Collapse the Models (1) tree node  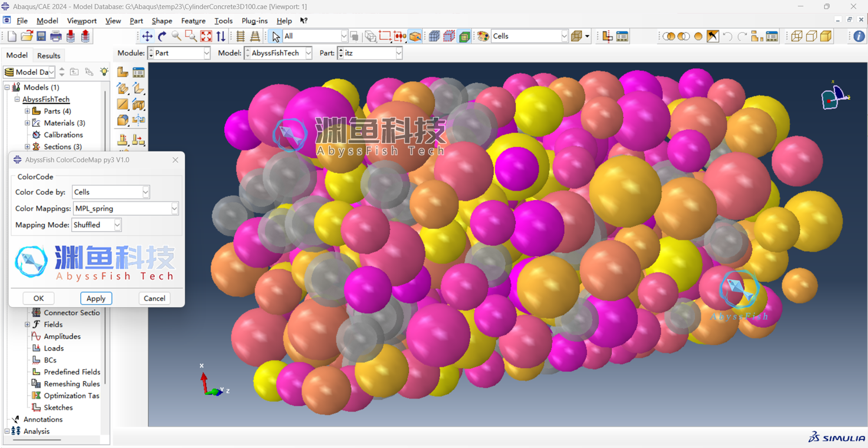click(7, 87)
